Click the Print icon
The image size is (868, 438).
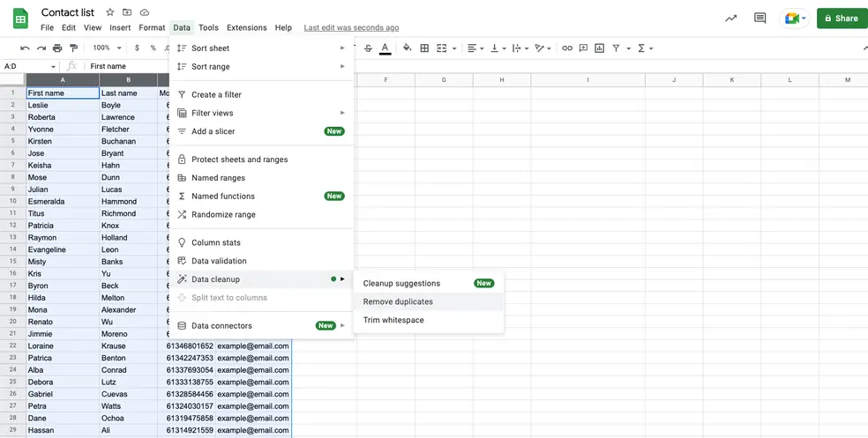[57, 48]
